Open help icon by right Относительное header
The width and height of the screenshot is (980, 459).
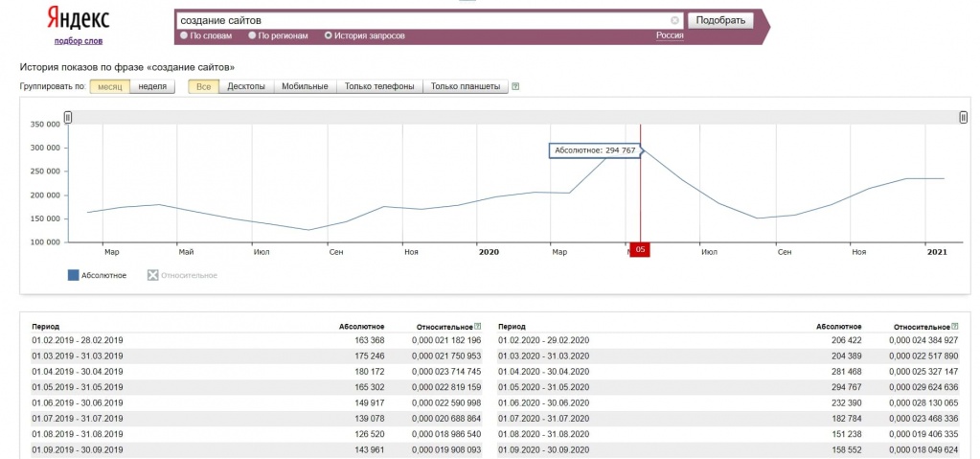click(954, 327)
